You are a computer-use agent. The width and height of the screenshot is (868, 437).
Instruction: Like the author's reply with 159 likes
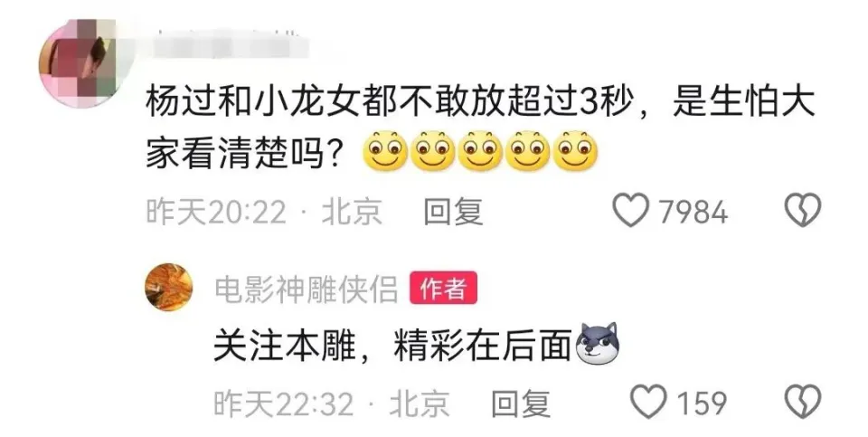coord(649,402)
